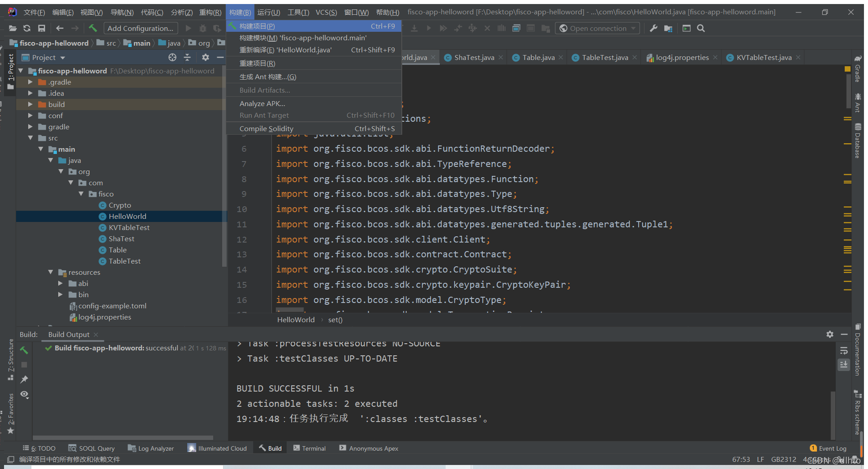Click the save all toolbar icon
868x469 pixels.
click(x=42, y=28)
